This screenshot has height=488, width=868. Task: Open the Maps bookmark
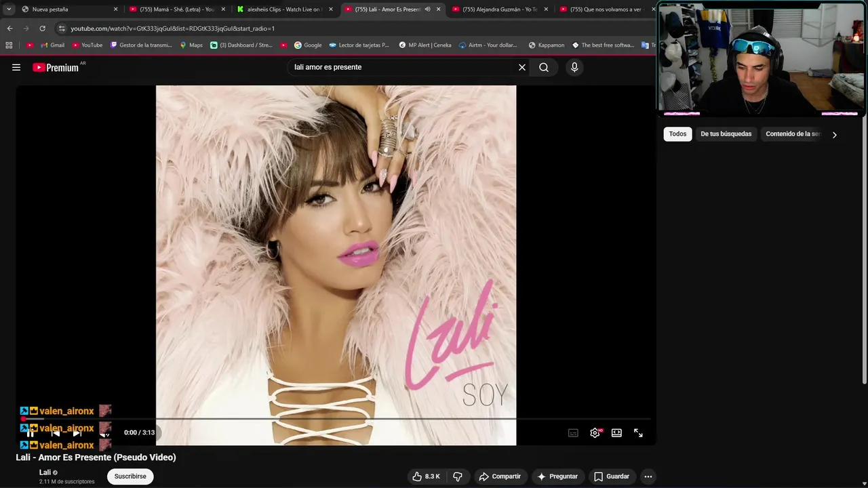tap(191, 45)
